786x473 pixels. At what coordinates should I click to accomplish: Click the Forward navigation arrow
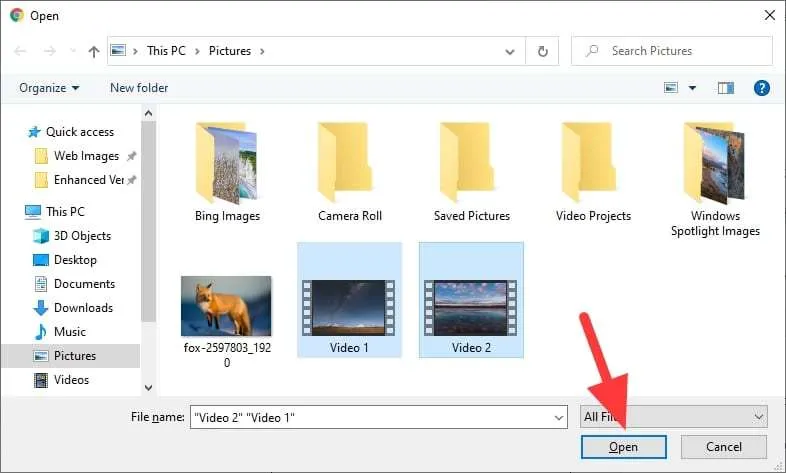(x=50, y=51)
